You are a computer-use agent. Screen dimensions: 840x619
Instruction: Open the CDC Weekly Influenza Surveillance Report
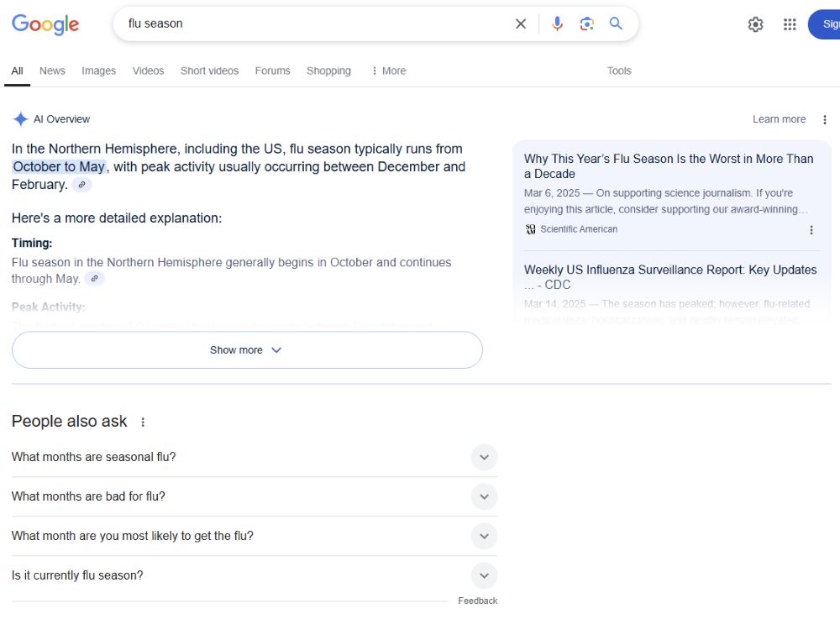(x=670, y=277)
